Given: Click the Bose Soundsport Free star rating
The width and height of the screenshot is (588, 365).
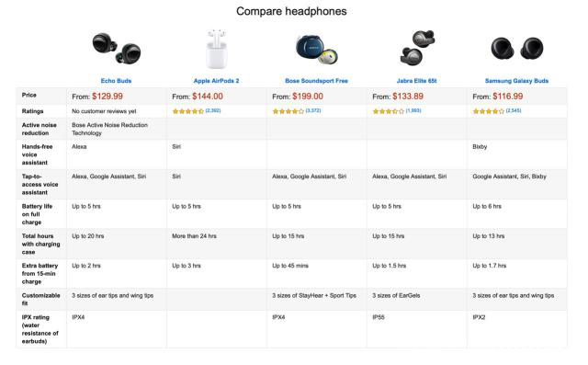Looking at the screenshot, I should pos(288,111).
